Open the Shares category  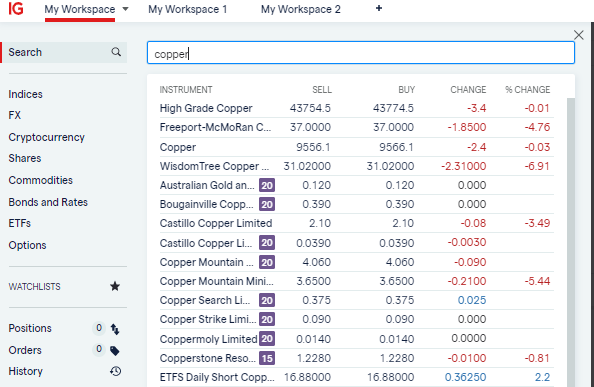[25, 158]
